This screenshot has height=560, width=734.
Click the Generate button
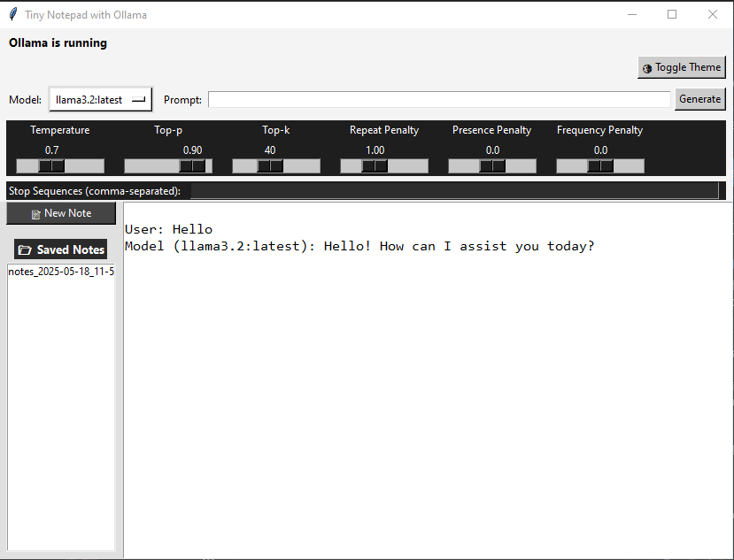coord(699,99)
